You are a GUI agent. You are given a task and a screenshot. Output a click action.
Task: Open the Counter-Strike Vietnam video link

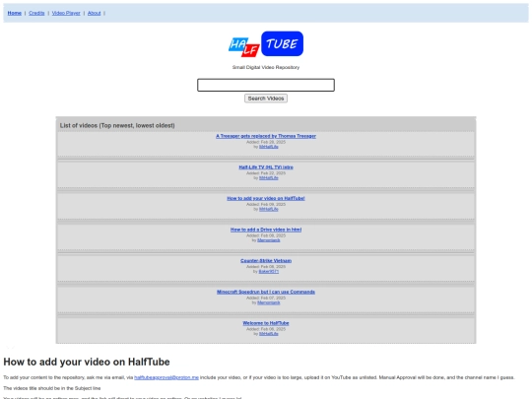point(266,261)
